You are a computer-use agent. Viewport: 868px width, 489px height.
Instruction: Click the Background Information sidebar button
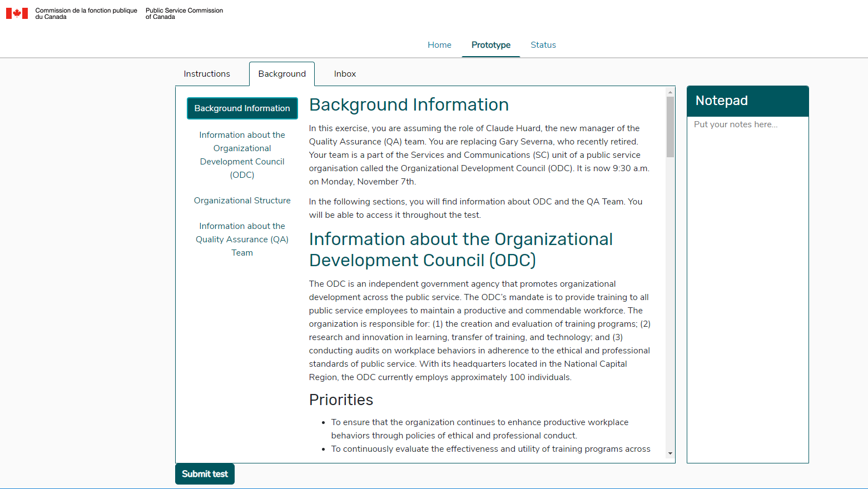[242, 108]
